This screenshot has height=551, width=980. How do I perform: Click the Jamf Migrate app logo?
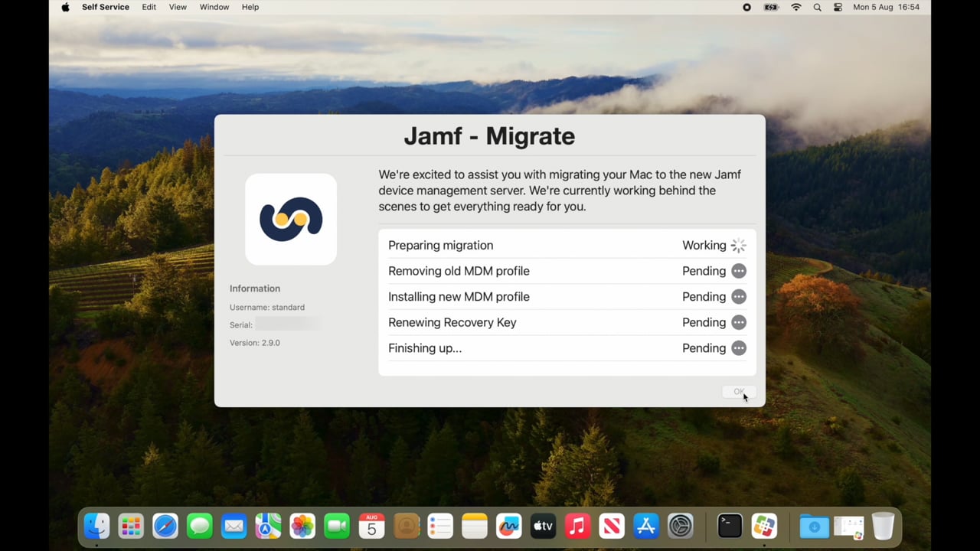coord(291,219)
